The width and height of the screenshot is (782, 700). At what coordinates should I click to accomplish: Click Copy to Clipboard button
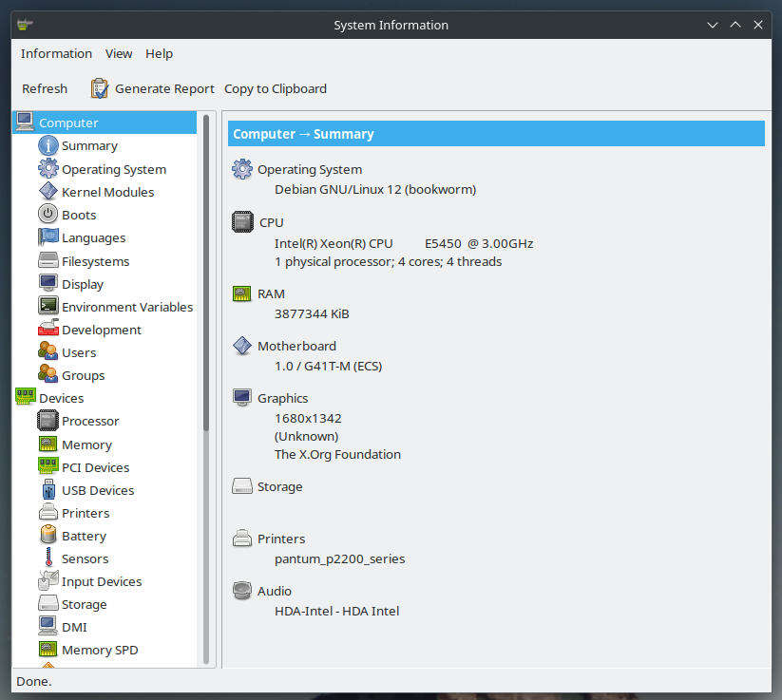click(275, 88)
